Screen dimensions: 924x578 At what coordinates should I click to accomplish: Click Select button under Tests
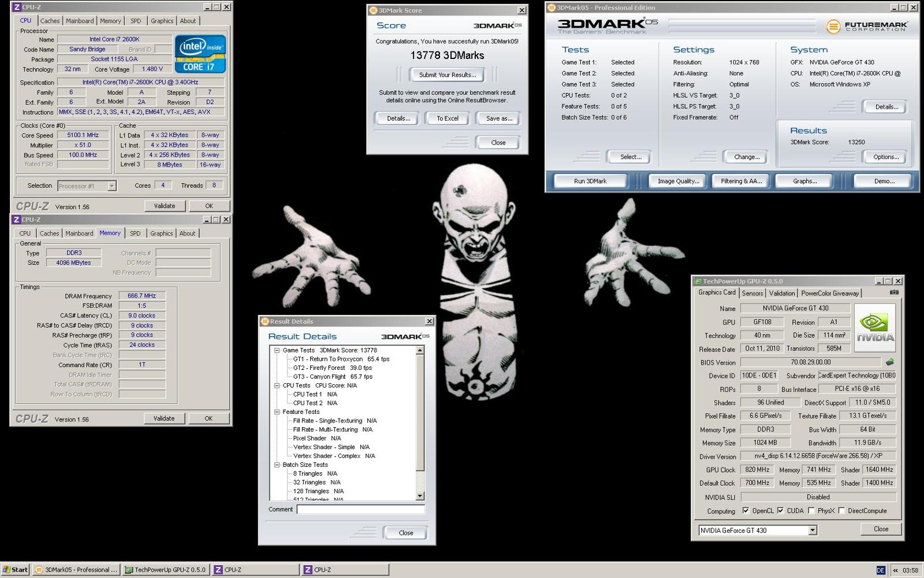point(631,157)
